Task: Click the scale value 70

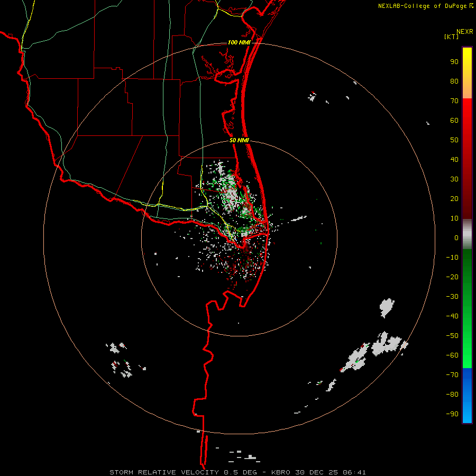Action: (x=454, y=101)
